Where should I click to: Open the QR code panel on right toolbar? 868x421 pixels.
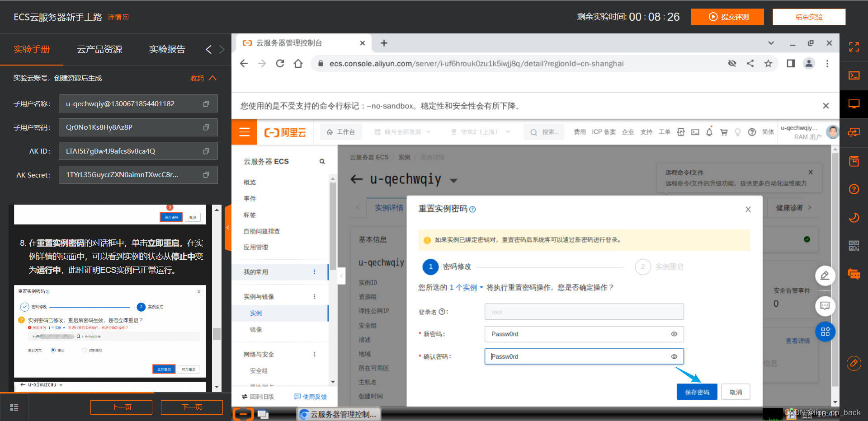point(854,245)
